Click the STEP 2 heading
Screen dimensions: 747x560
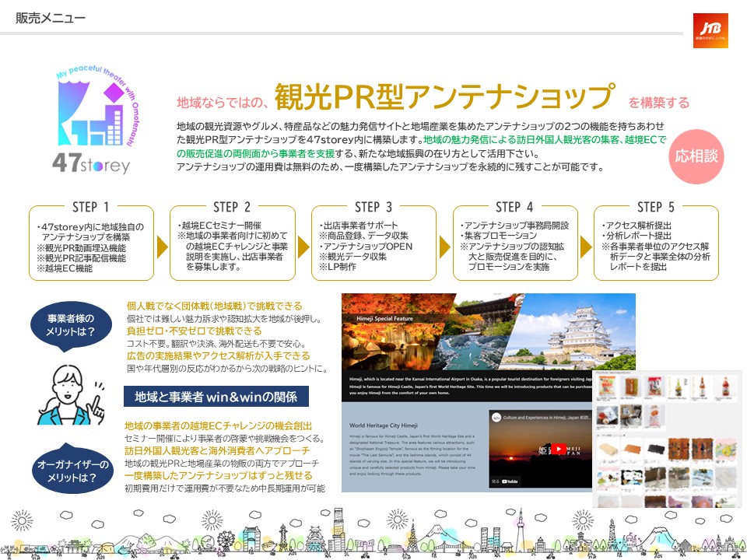232,207
